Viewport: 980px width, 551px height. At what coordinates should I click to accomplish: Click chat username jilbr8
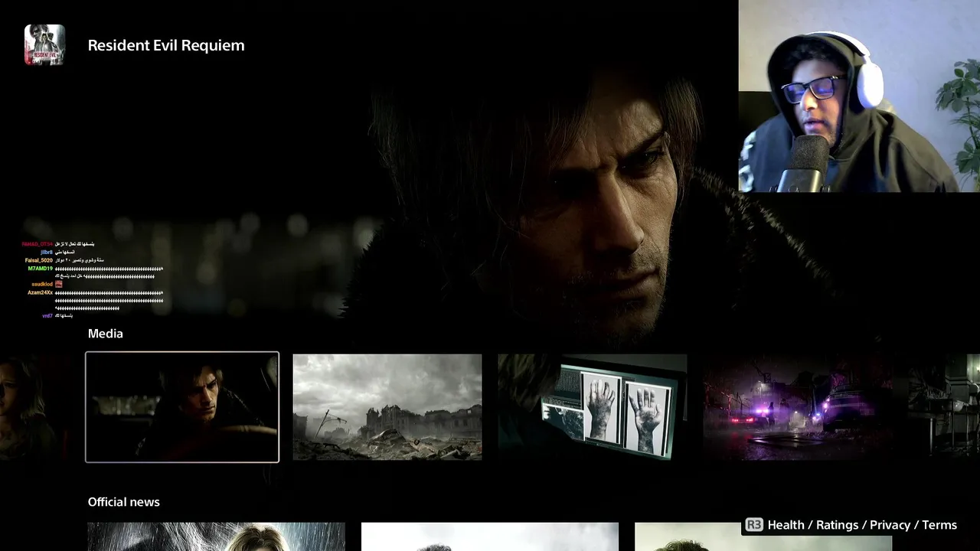click(x=47, y=252)
